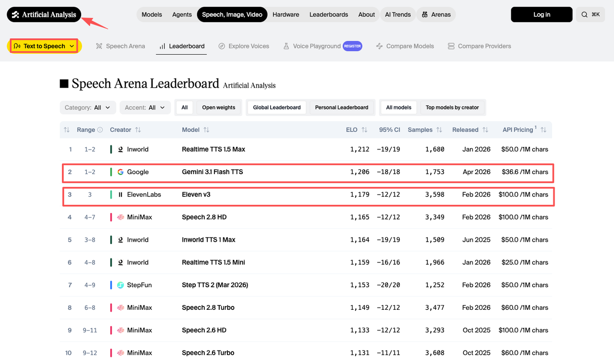This screenshot has width=614, height=364.
Task: Click the Artificial Analysis logo
Action: point(44,14)
